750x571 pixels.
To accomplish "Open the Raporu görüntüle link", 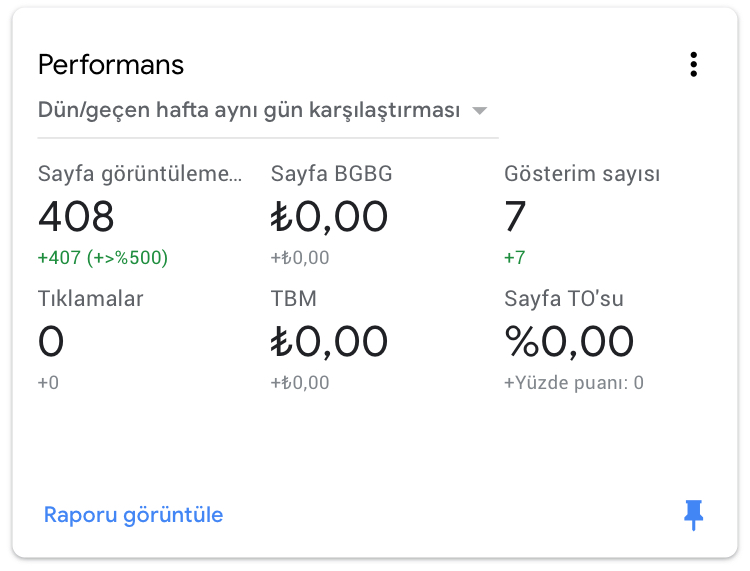I will pos(133,515).
